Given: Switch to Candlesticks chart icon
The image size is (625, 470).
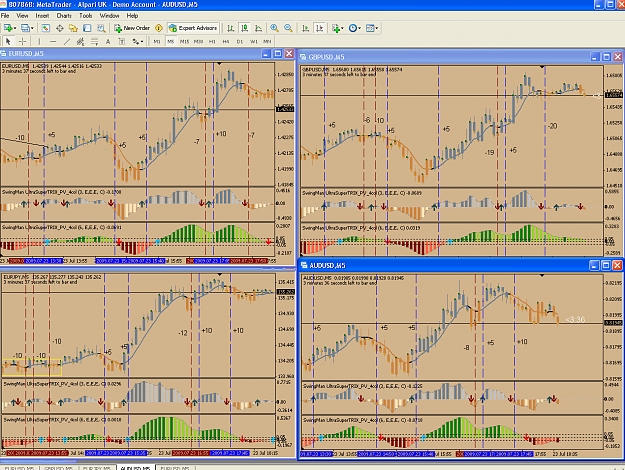Looking at the screenshot, I should (244, 28).
